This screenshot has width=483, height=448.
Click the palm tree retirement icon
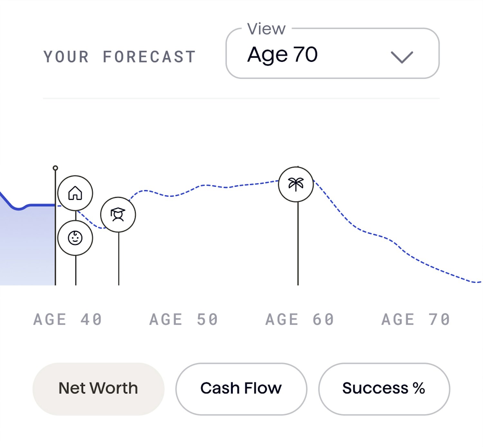296,184
